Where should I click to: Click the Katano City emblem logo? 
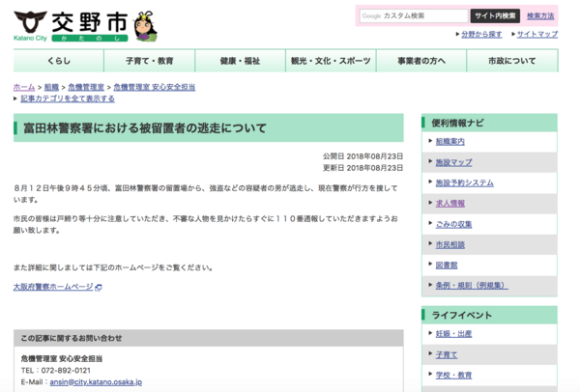click(29, 20)
